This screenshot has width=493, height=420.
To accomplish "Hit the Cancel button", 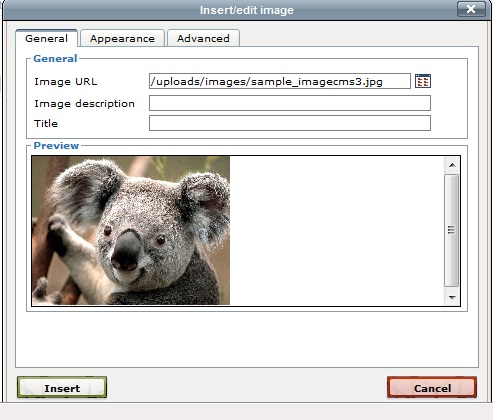I will [x=432, y=387].
